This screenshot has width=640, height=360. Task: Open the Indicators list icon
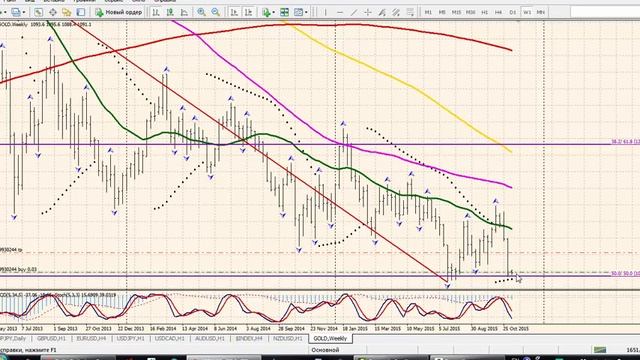pos(266,12)
